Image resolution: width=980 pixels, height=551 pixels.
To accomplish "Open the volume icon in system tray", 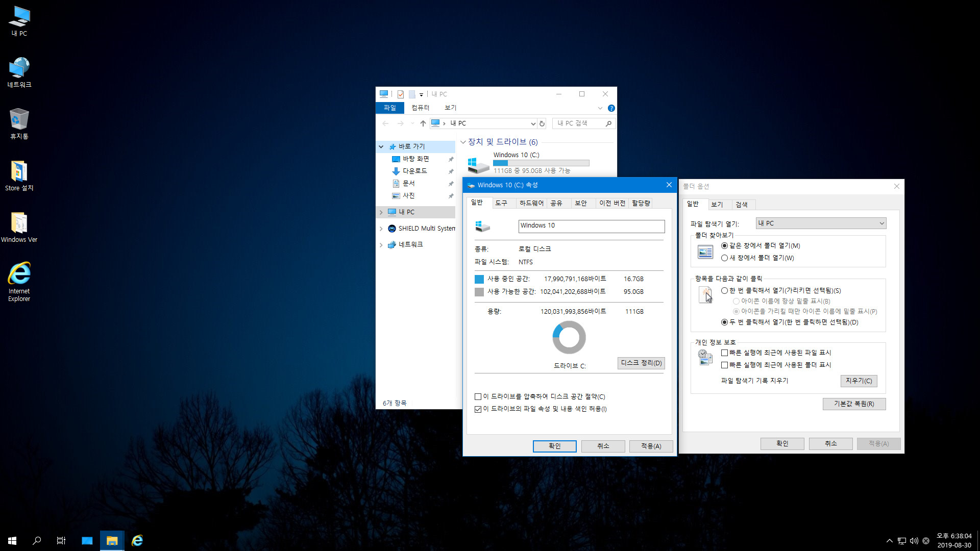I will pyautogui.click(x=914, y=541).
